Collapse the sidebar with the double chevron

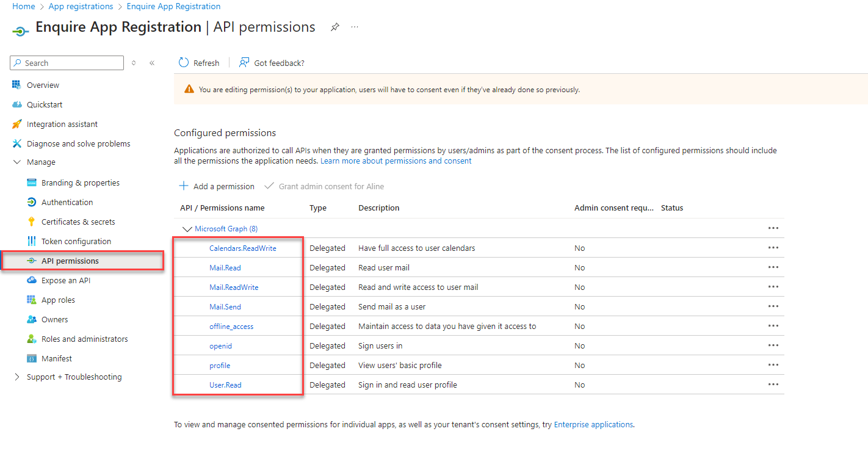tap(152, 63)
